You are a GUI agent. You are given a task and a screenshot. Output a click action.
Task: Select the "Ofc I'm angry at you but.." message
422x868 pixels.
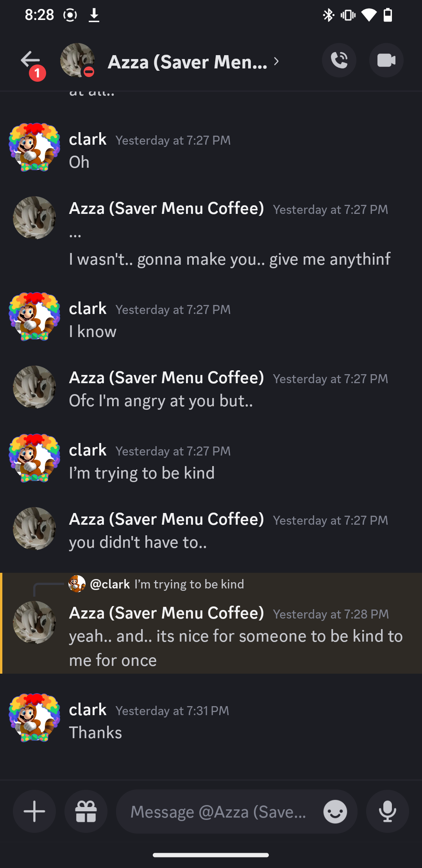[161, 401]
